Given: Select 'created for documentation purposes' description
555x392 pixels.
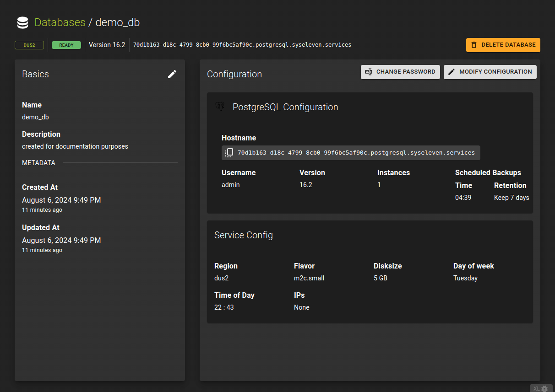Looking at the screenshot, I should tap(75, 146).
